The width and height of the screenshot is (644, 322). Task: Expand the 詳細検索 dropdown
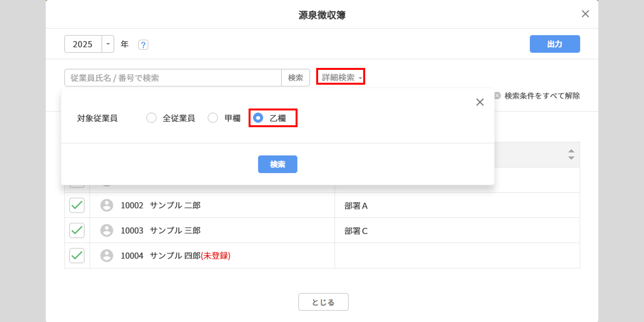[x=340, y=77]
